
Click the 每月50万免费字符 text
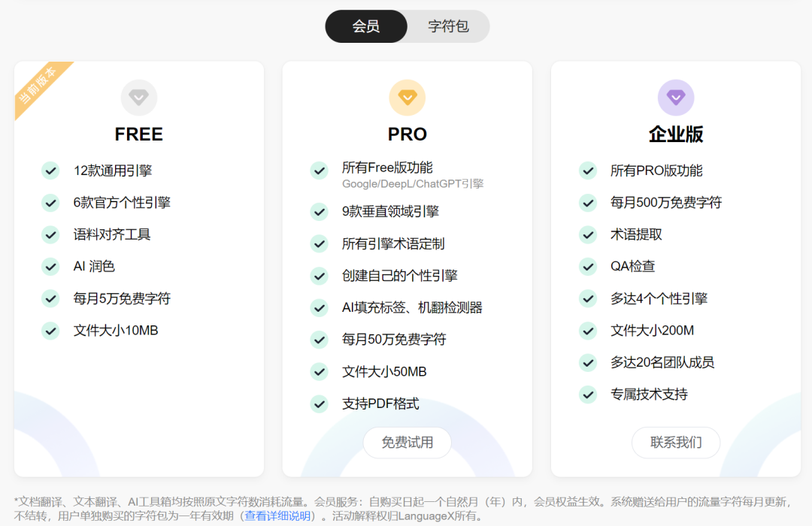(394, 340)
